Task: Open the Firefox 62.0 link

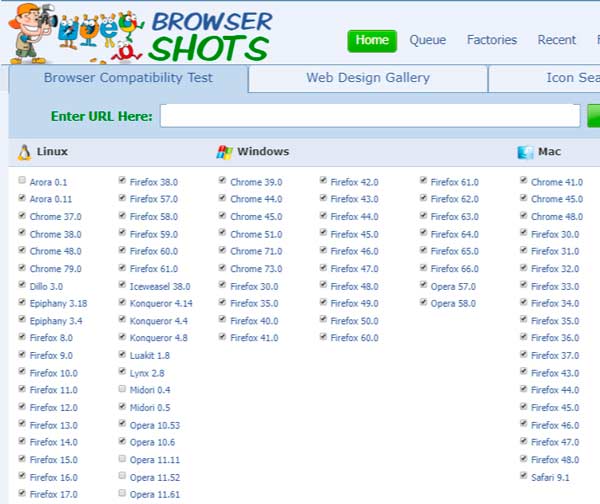Action: tap(455, 199)
